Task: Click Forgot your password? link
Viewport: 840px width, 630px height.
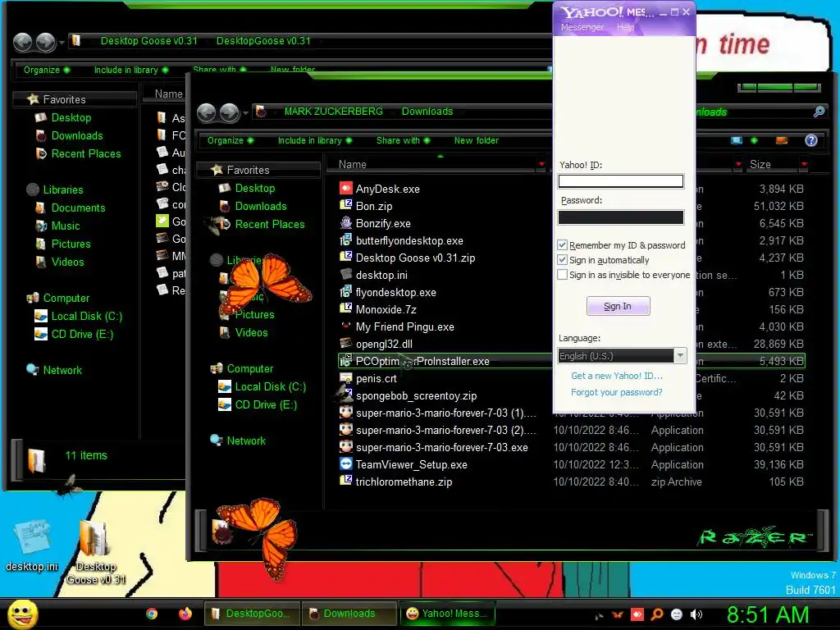Action: click(x=616, y=392)
